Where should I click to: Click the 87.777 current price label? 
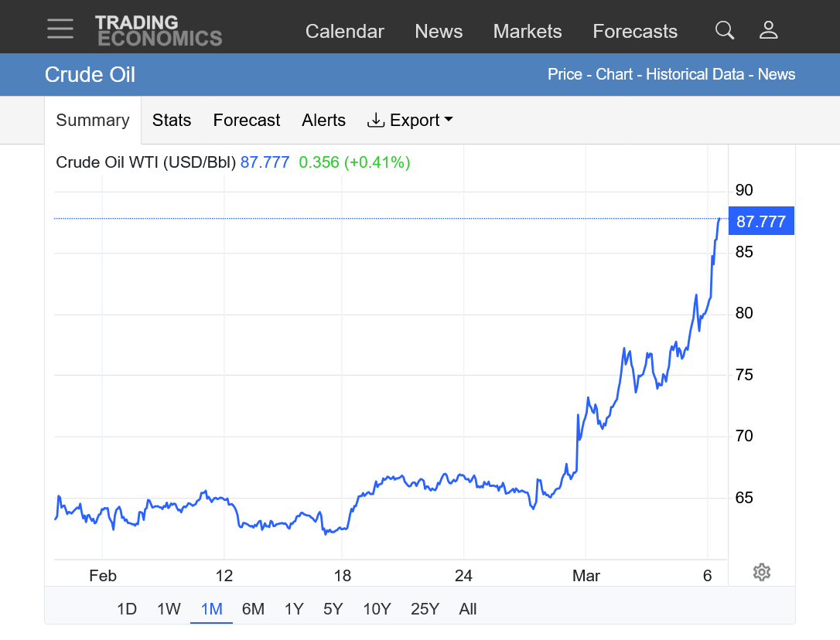click(760, 222)
